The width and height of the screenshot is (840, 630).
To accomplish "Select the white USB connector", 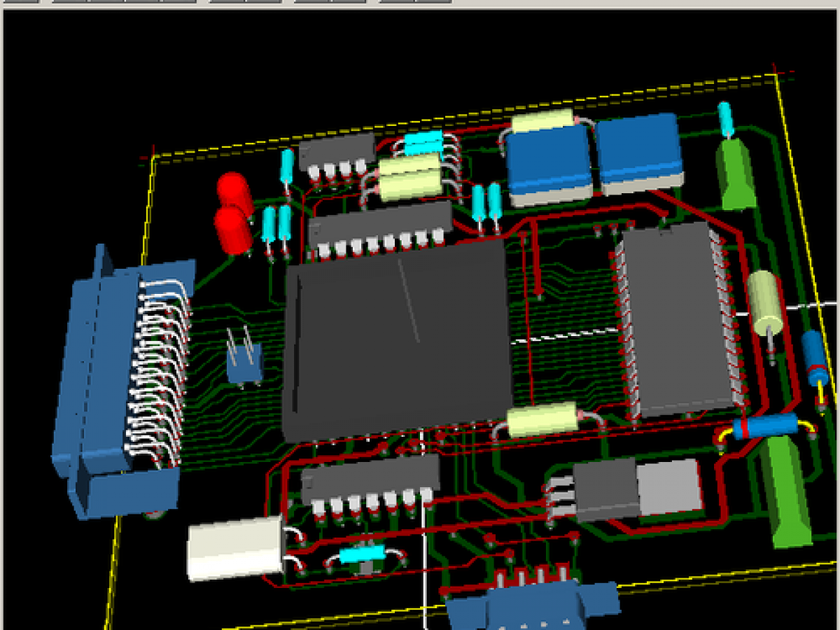I will click(x=234, y=548).
